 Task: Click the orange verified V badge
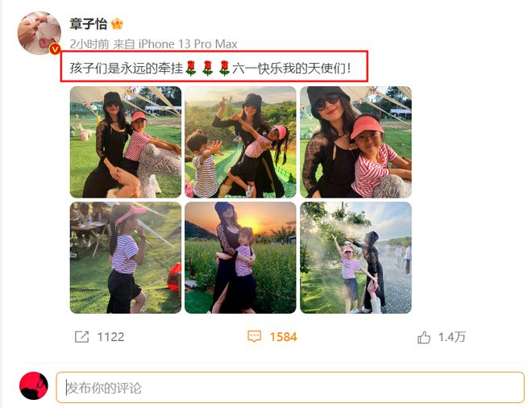(x=55, y=49)
